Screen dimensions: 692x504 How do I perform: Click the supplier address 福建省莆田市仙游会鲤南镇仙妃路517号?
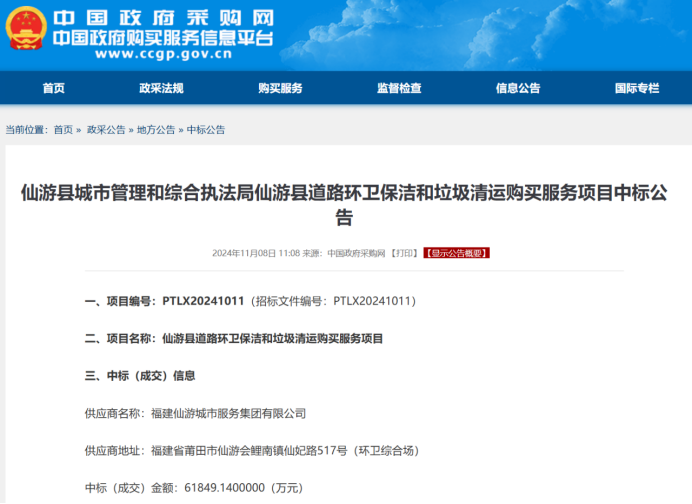click(249, 451)
